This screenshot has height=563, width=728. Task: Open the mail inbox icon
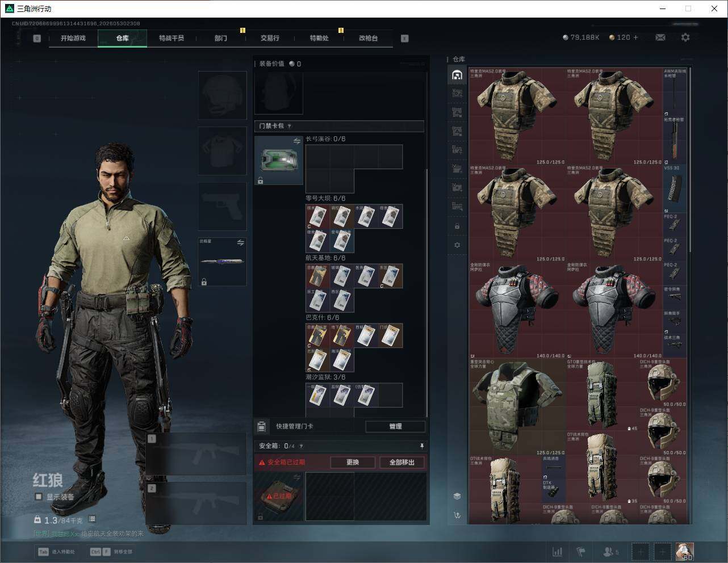pos(660,37)
